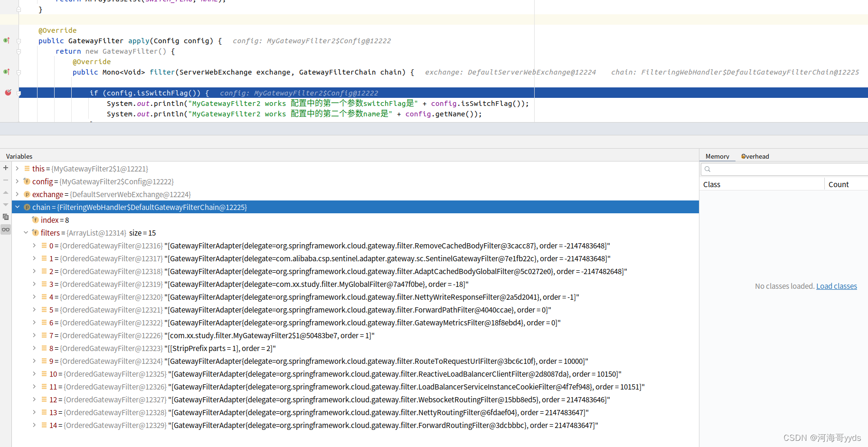The image size is (868, 447).
Task: Switch to the Memory tab
Action: pos(717,156)
